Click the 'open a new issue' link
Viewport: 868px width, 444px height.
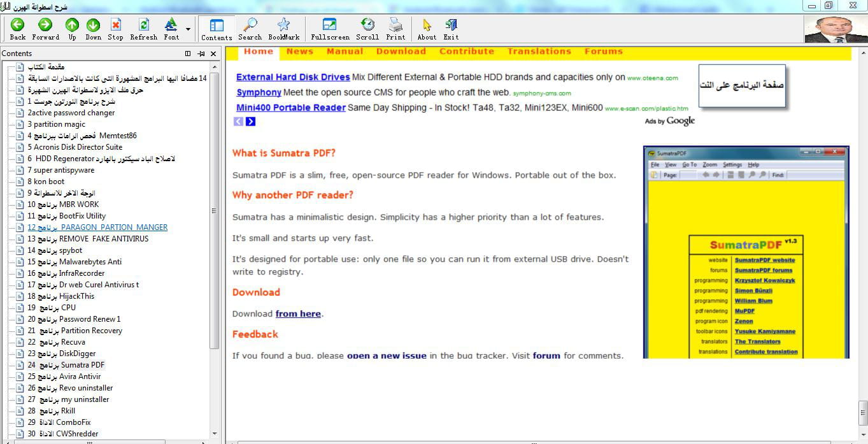click(387, 355)
